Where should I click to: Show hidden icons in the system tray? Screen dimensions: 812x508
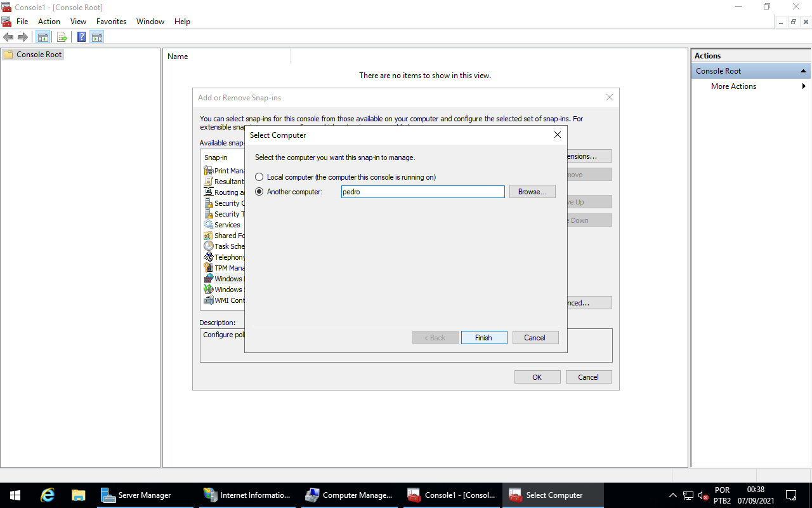click(x=673, y=495)
